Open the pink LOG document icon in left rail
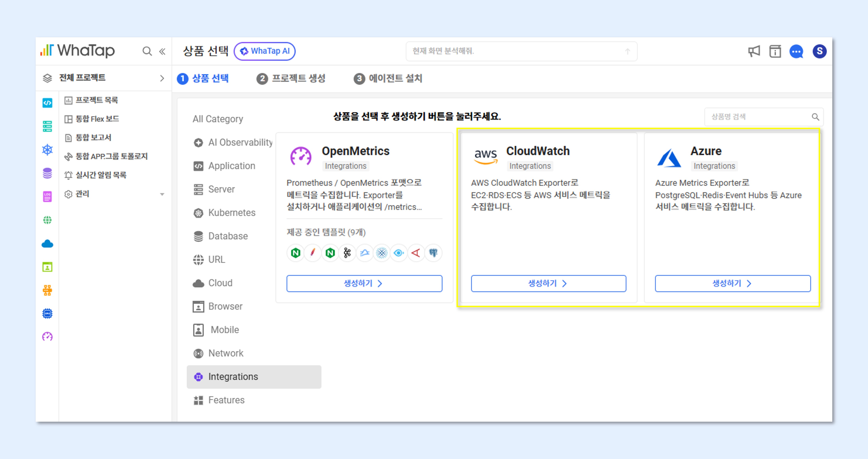The height and width of the screenshot is (459, 868). (x=47, y=196)
